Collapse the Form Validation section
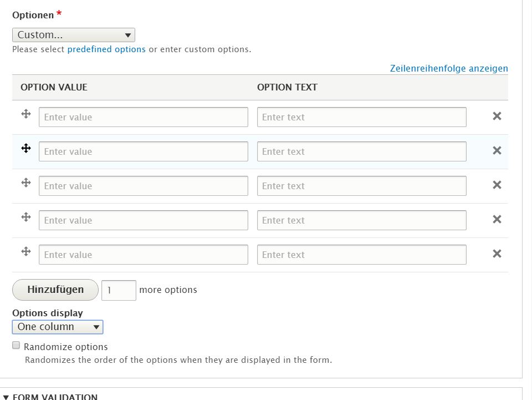Image resolution: width=532 pixels, height=400 pixels. pos(50,396)
